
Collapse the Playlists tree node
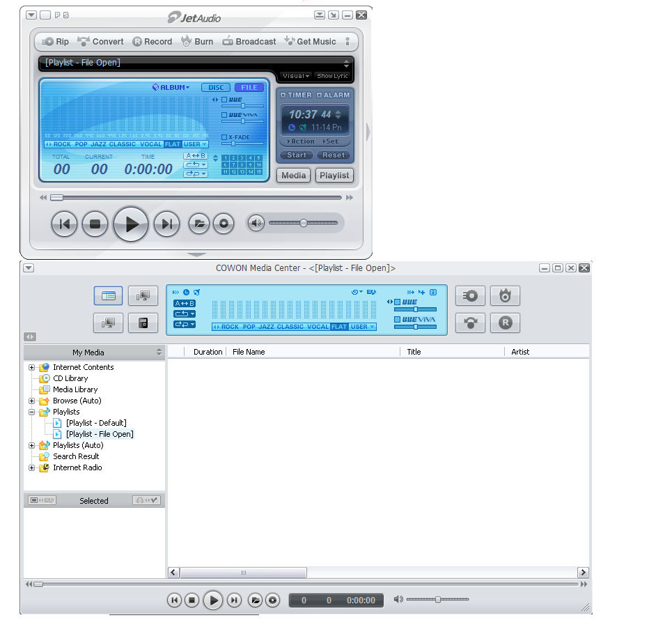pos(32,412)
